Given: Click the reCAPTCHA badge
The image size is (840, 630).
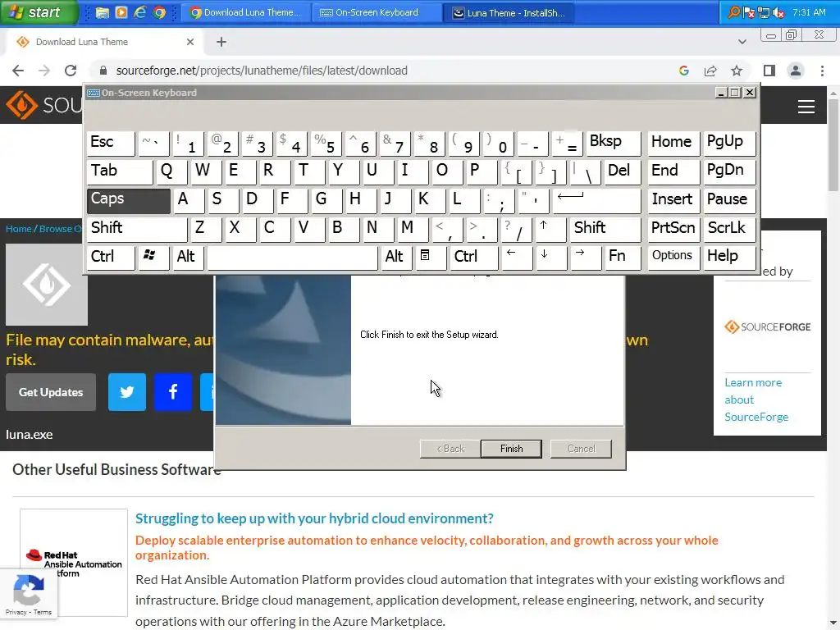Looking at the screenshot, I should click(29, 594).
